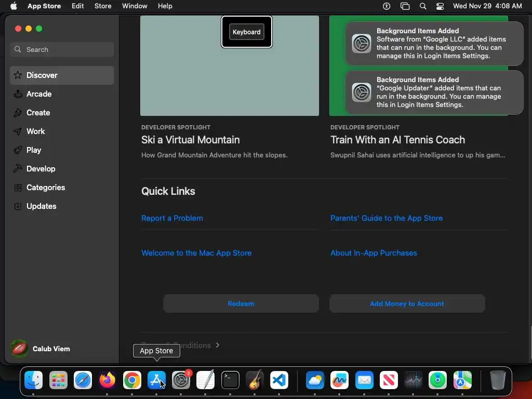Launch Firefox from the dock
Image resolution: width=532 pixels, height=399 pixels.
coord(107,380)
